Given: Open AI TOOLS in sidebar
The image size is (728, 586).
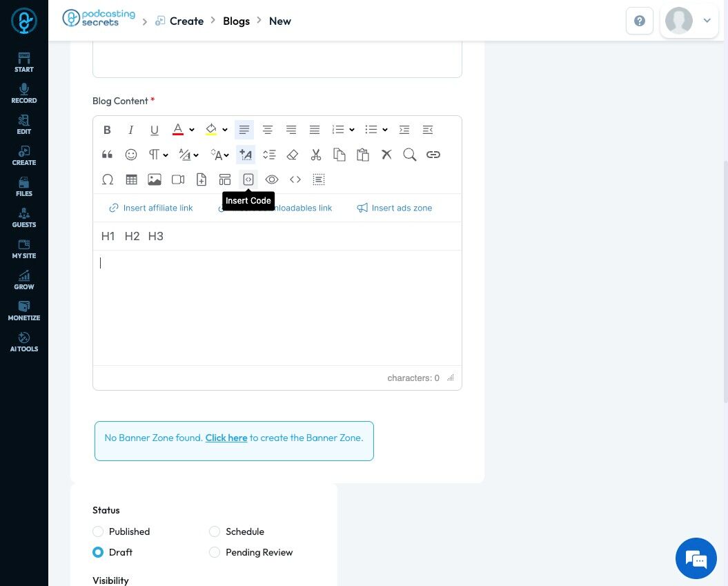Looking at the screenshot, I should coord(23,342).
